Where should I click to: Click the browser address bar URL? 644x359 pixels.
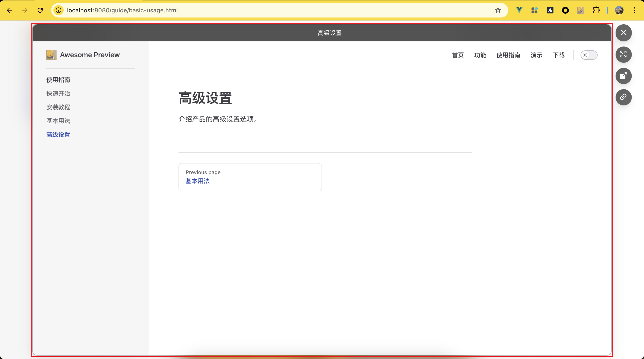(122, 10)
